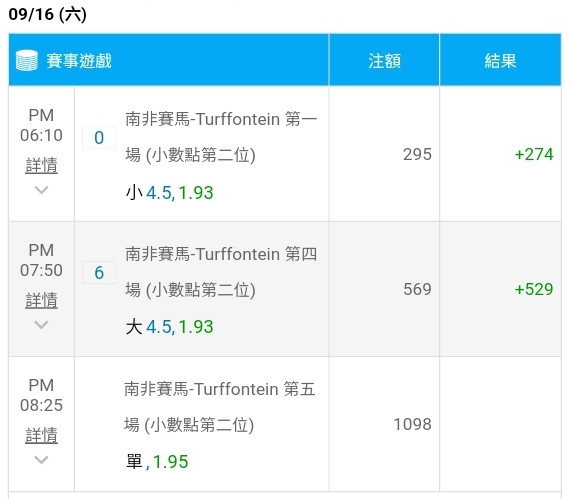Screen dimensions: 566x499
Task: Click Turffontein 第一場 event title
Action: 221,137
